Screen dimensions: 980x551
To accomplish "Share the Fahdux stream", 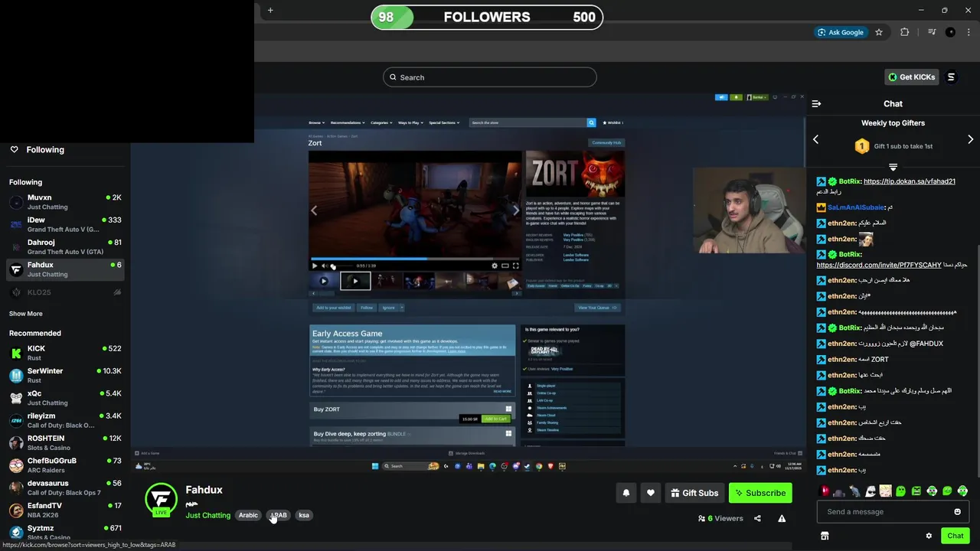I will point(757,518).
